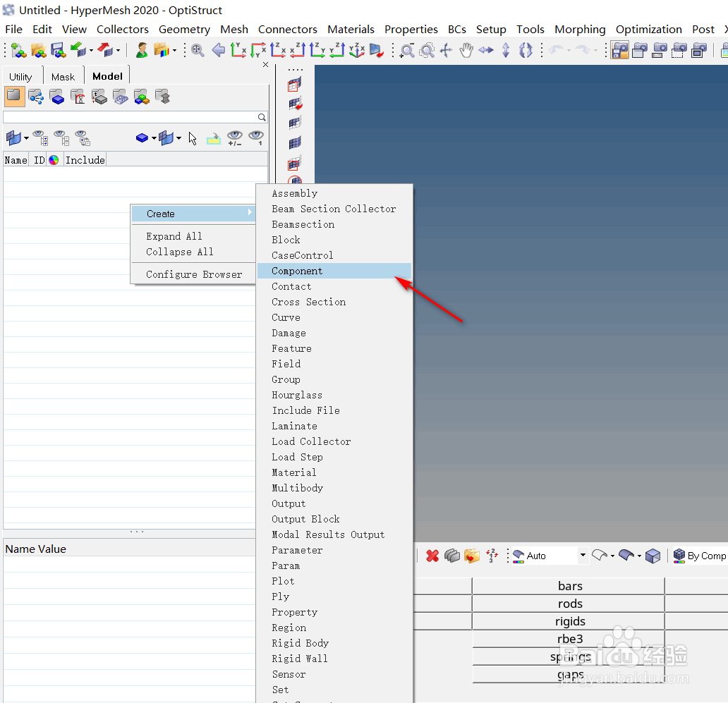Image resolution: width=728 pixels, height=703 pixels.
Task: Click the Import Solver Deck green arrow icon
Action: pos(78,49)
